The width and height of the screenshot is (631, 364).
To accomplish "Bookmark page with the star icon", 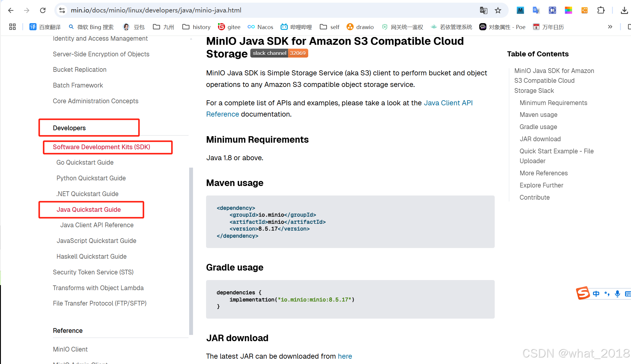I will pos(498,10).
